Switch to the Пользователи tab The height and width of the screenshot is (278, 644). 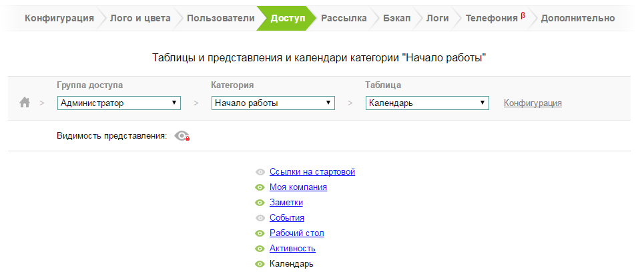(220, 18)
